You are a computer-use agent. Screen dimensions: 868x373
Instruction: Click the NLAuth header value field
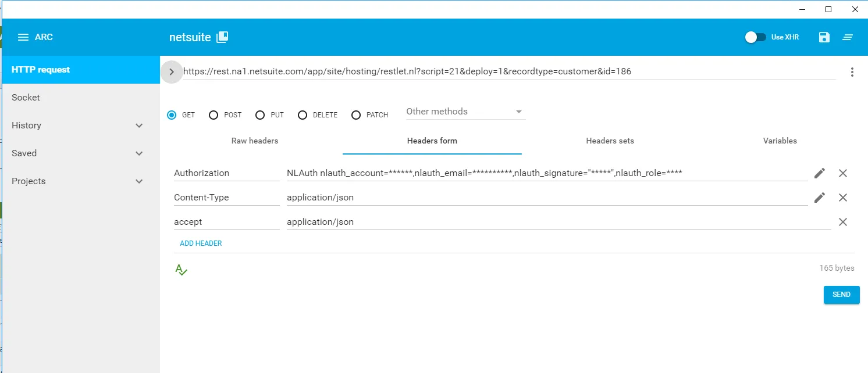547,173
